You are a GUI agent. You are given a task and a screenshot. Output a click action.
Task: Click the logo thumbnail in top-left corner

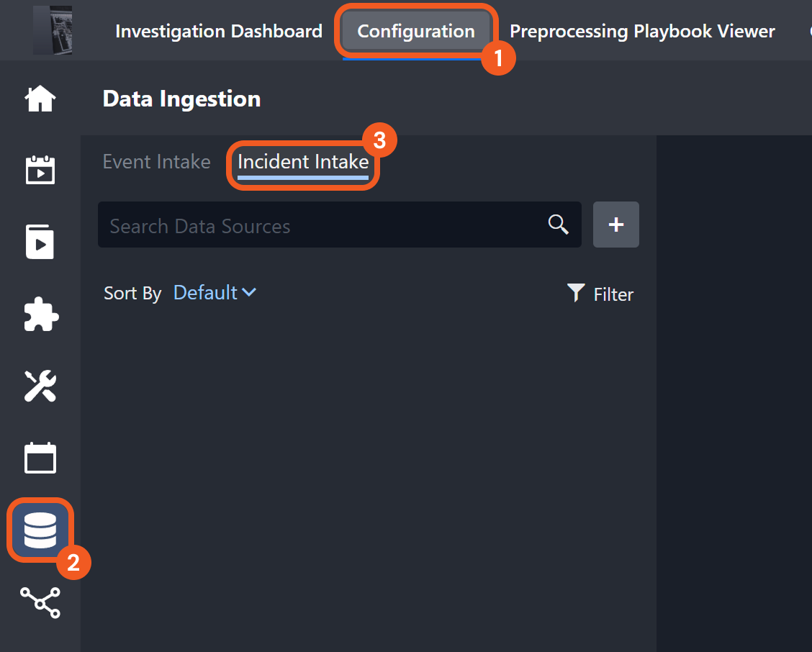53,32
